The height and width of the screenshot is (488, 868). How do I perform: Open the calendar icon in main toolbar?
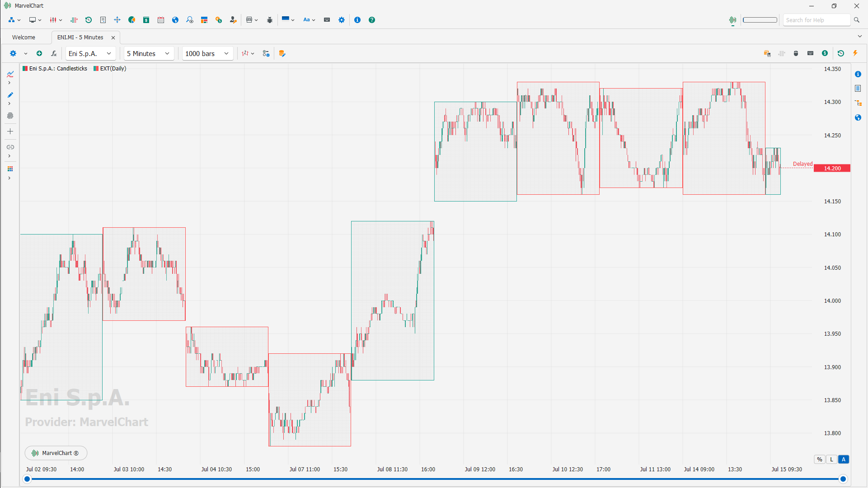click(x=161, y=20)
